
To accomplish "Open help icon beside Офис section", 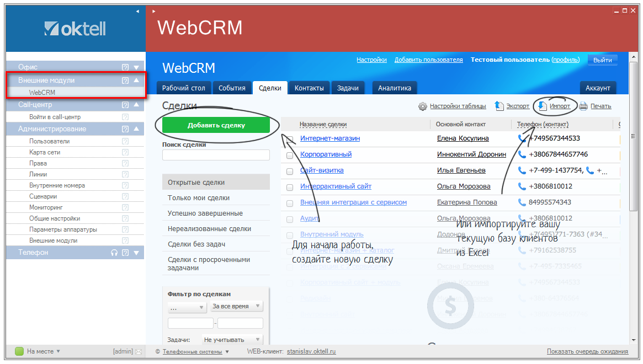I will tap(125, 67).
